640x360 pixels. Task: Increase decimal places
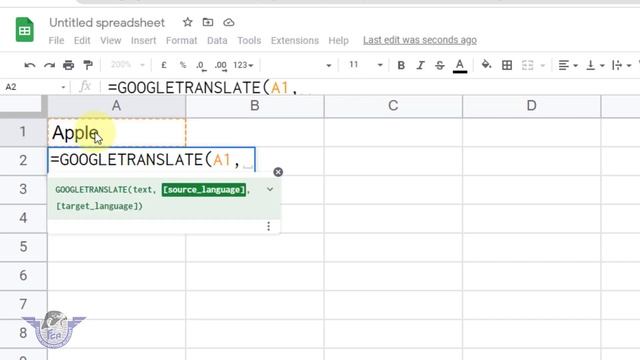[220, 65]
